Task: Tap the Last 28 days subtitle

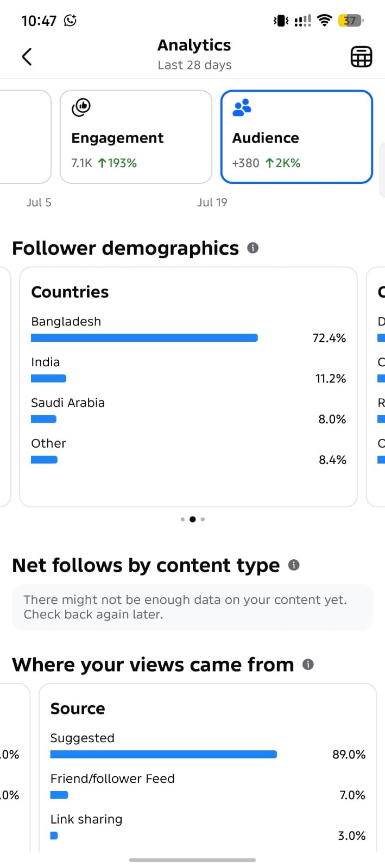Action: pos(194,65)
